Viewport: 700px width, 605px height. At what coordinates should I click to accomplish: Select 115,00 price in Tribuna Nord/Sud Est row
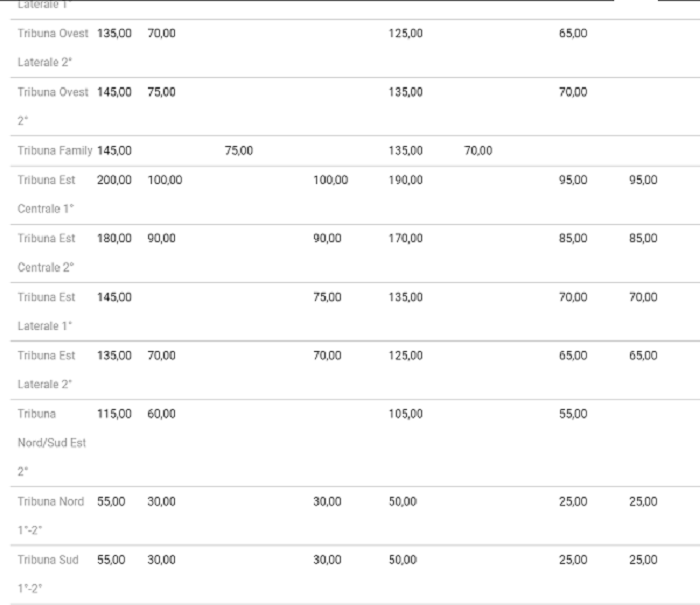click(114, 413)
